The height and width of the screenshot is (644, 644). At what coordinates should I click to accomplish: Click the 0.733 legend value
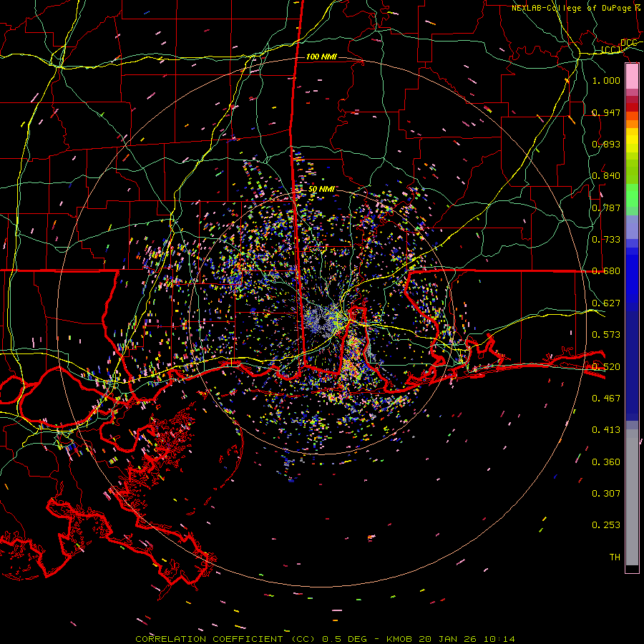(x=606, y=240)
